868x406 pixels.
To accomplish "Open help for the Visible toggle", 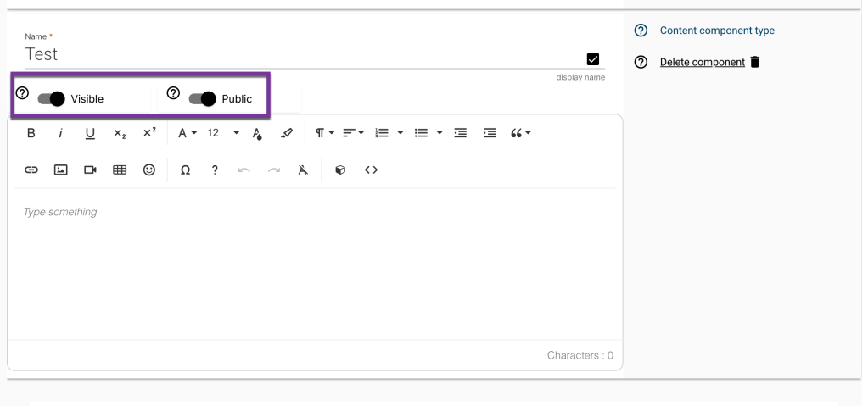I will pyautogui.click(x=22, y=92).
